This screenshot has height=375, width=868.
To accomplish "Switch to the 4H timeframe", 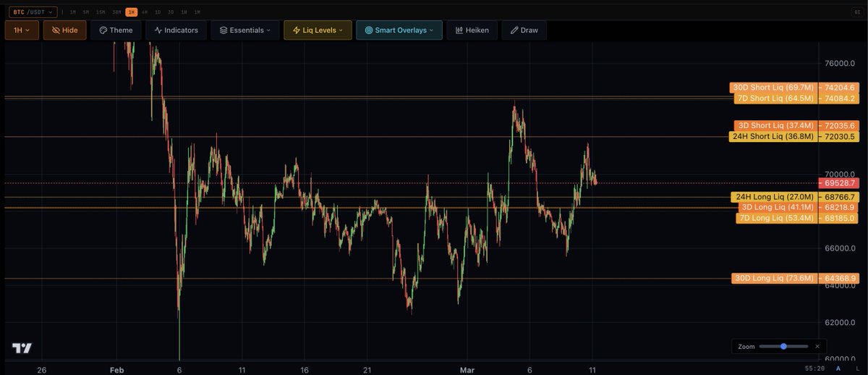I will (145, 12).
